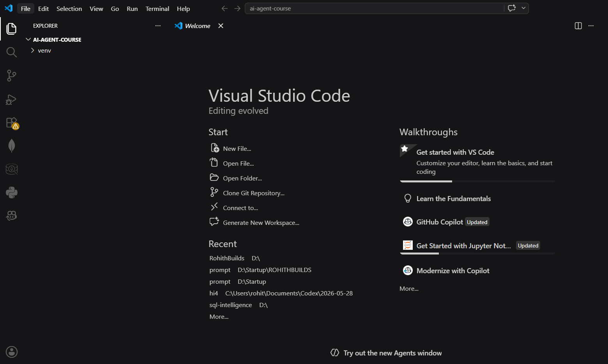Screen dimensions: 608x364
Task: Open the Source Control view icon
Action: [x=12, y=76]
